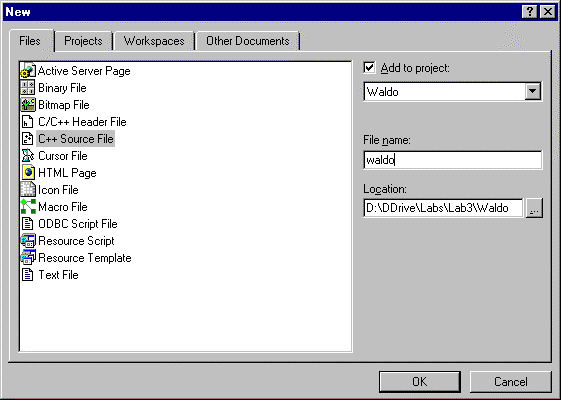Pick the Resource Script icon
561x400 pixels.
[28, 240]
